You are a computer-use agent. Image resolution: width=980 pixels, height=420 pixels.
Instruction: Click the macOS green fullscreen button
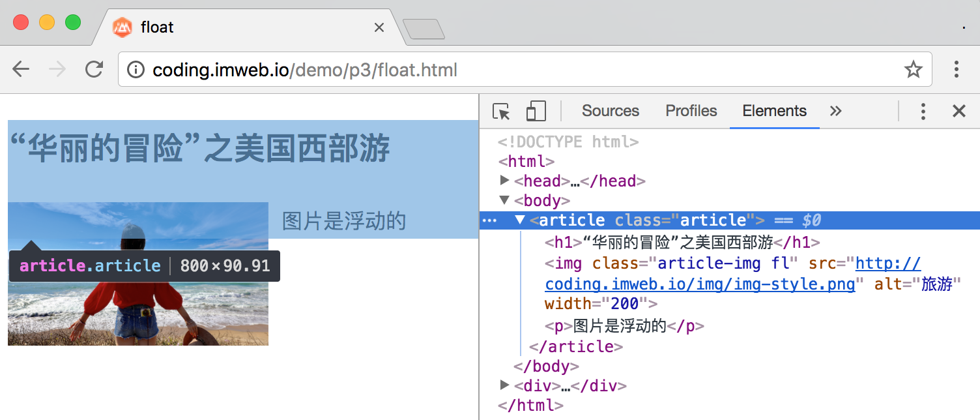(73, 22)
